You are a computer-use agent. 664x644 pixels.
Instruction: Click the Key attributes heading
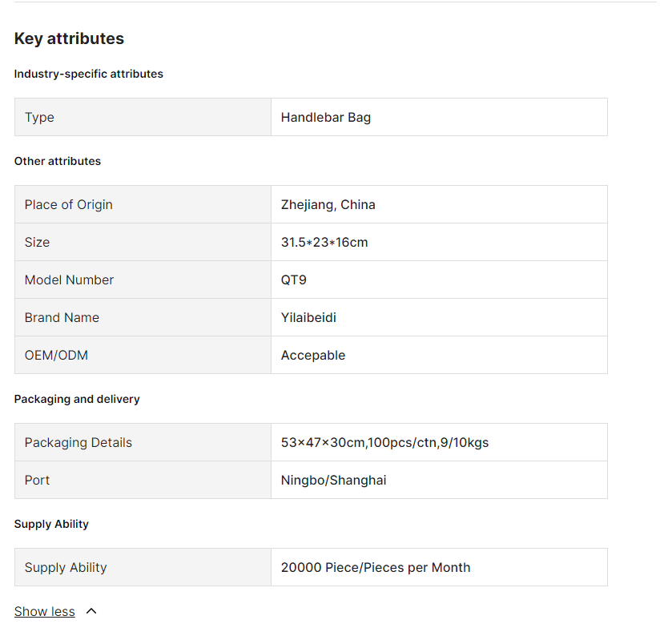tap(69, 38)
